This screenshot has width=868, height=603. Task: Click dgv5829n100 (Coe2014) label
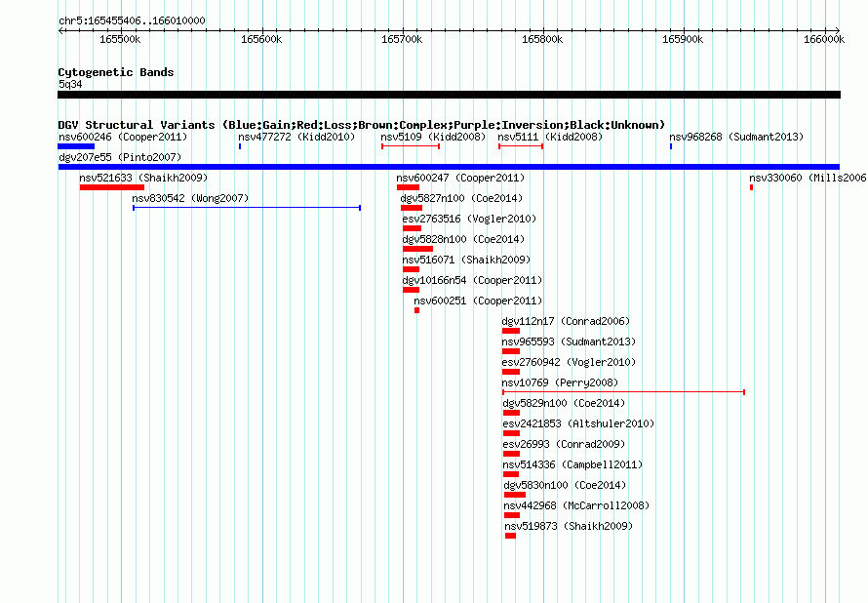[x=564, y=403]
